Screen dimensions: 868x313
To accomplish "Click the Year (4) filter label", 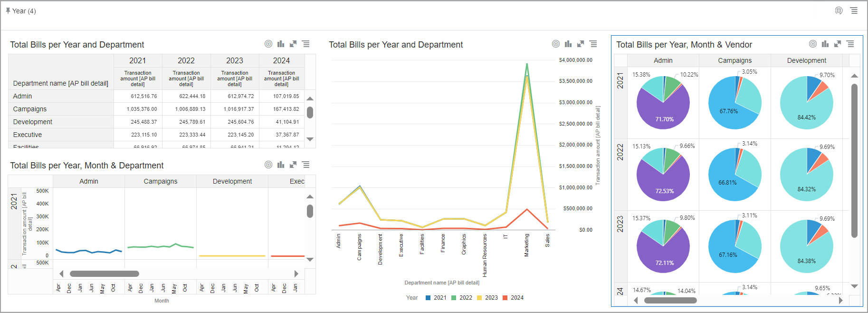I will point(24,11).
